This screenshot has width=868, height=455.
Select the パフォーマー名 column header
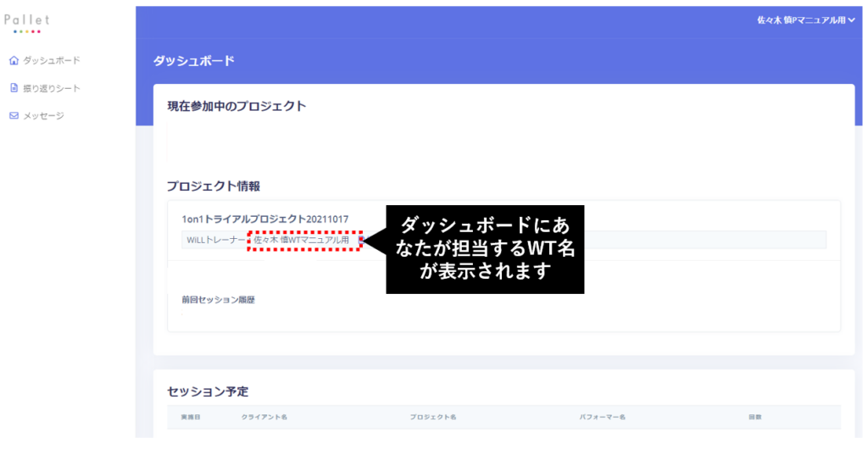point(602,418)
